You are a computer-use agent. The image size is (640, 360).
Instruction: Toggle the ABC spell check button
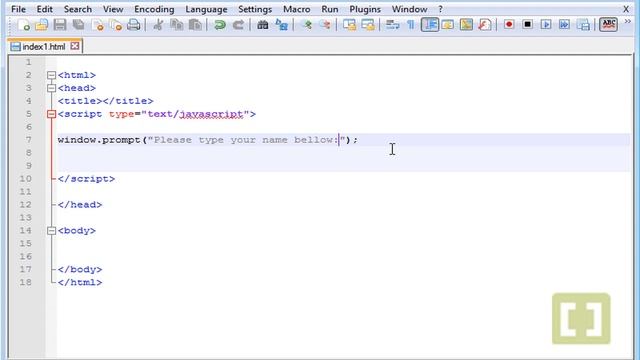tap(608, 25)
